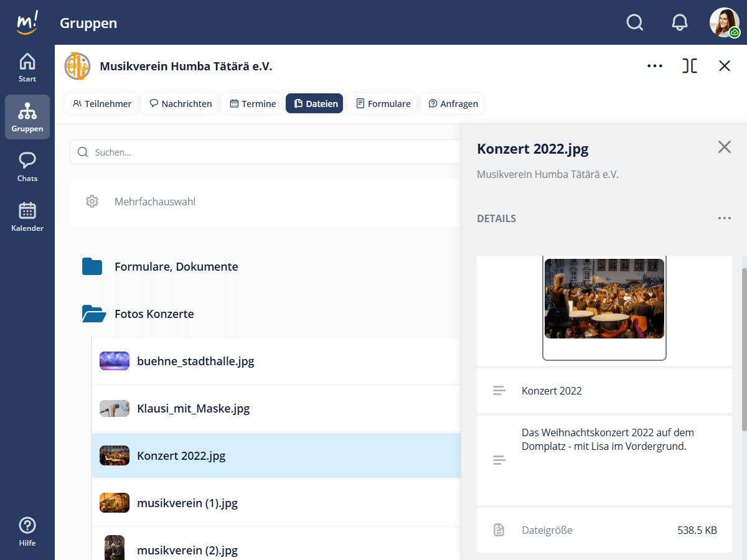Click Musikverein Humba Tätärä e.V. group title

186,66
